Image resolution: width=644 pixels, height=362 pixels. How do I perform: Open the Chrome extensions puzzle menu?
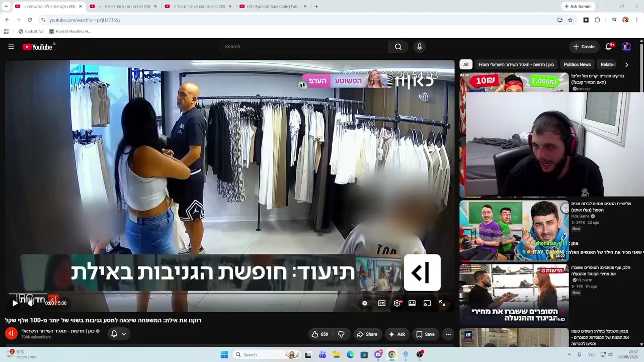coord(597,20)
